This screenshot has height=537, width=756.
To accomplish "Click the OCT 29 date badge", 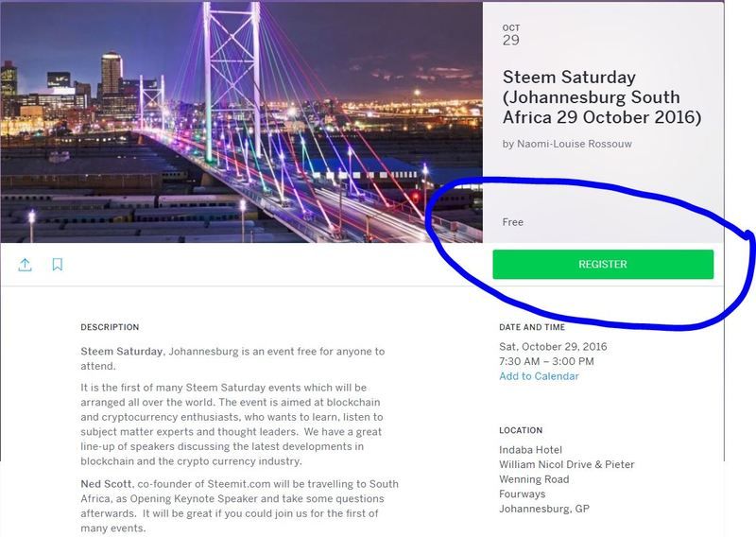I will coord(511,35).
